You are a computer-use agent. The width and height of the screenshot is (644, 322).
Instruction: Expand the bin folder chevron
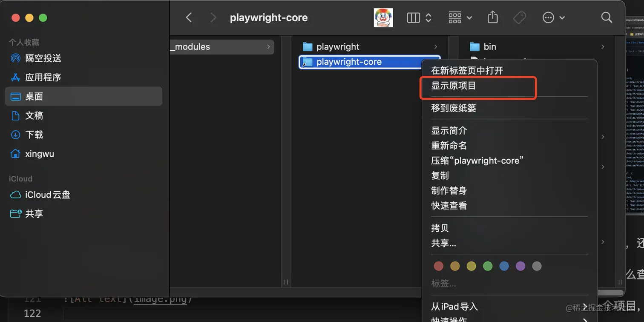tap(602, 47)
